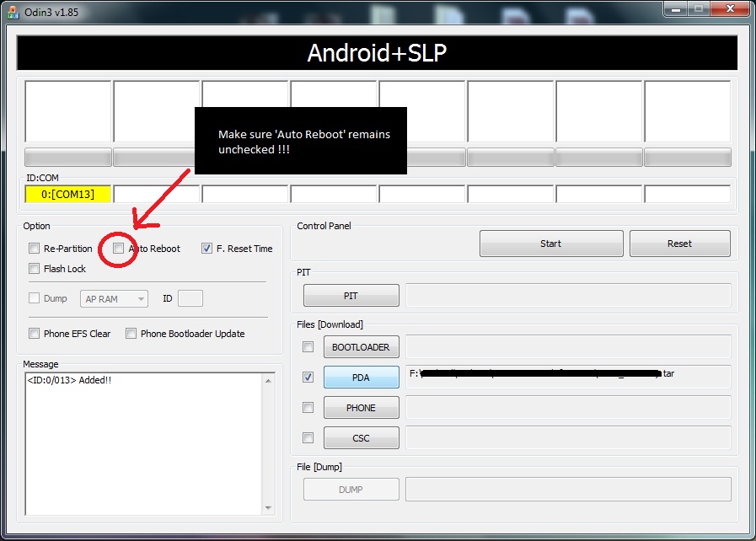Click the PHONE file path field
Screen dimensions: 756x541
pos(568,408)
